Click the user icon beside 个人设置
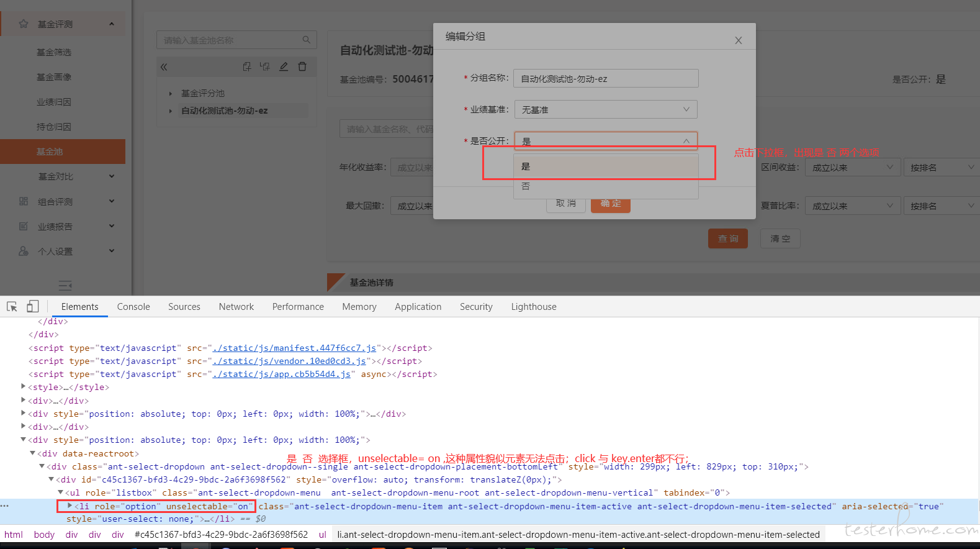 [x=24, y=251]
